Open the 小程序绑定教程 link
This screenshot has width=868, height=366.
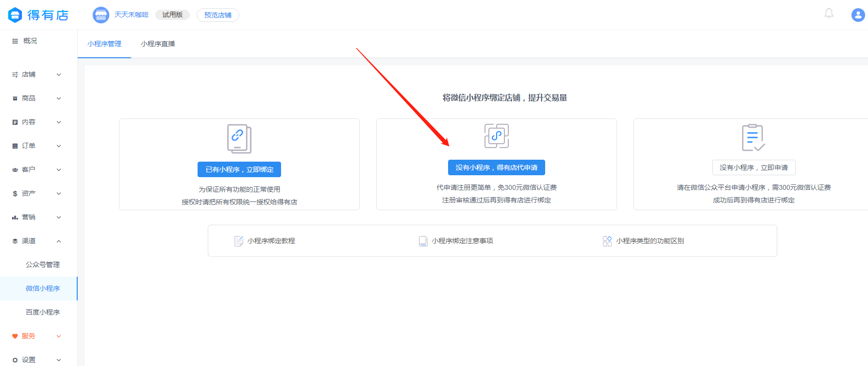[x=271, y=241]
